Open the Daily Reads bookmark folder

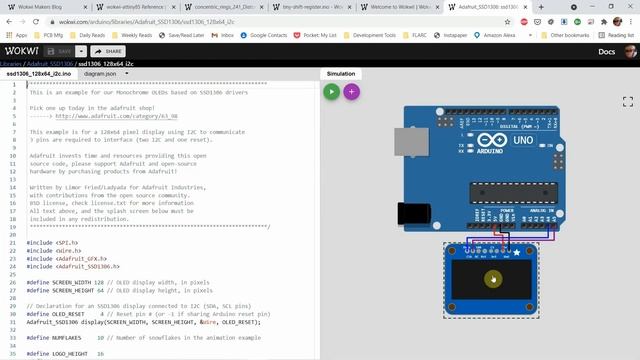(x=87, y=35)
